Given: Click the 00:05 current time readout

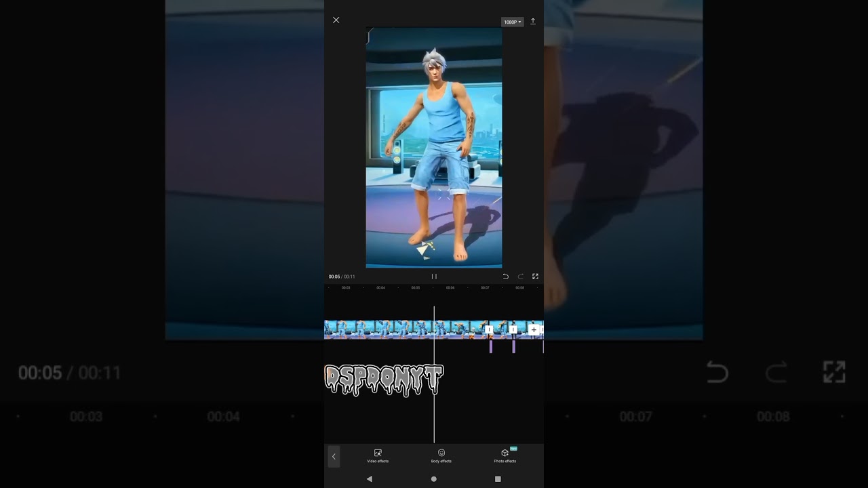Looking at the screenshot, I should pyautogui.click(x=334, y=277).
